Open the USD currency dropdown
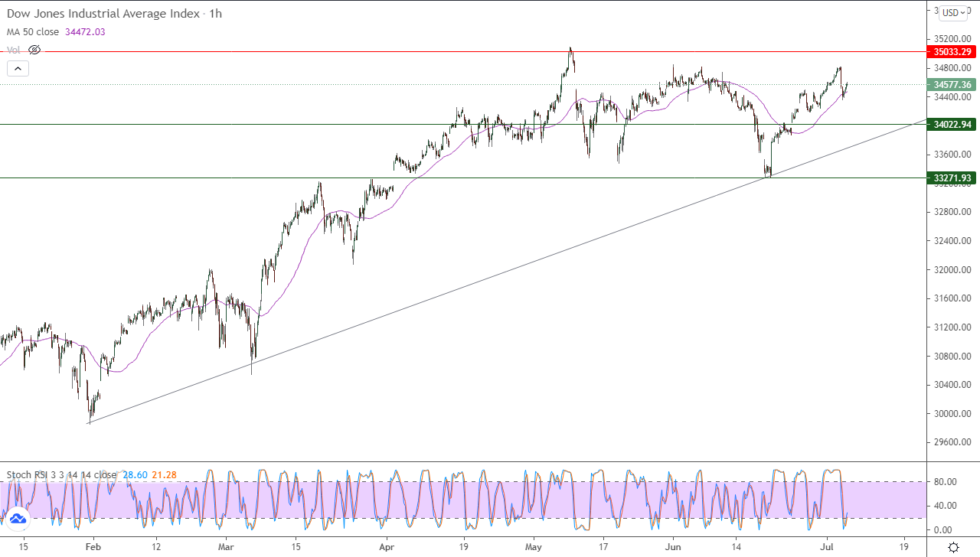Screen dimensions: 980x557 [x=953, y=12]
